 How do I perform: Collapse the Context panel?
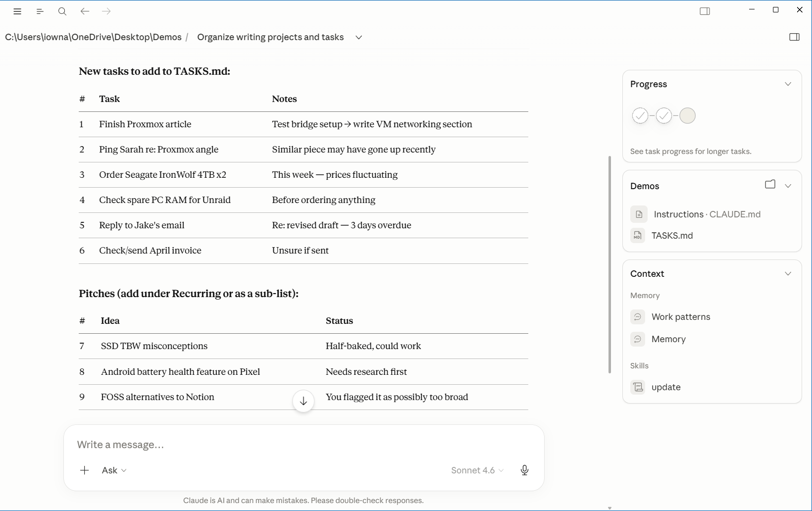click(788, 274)
